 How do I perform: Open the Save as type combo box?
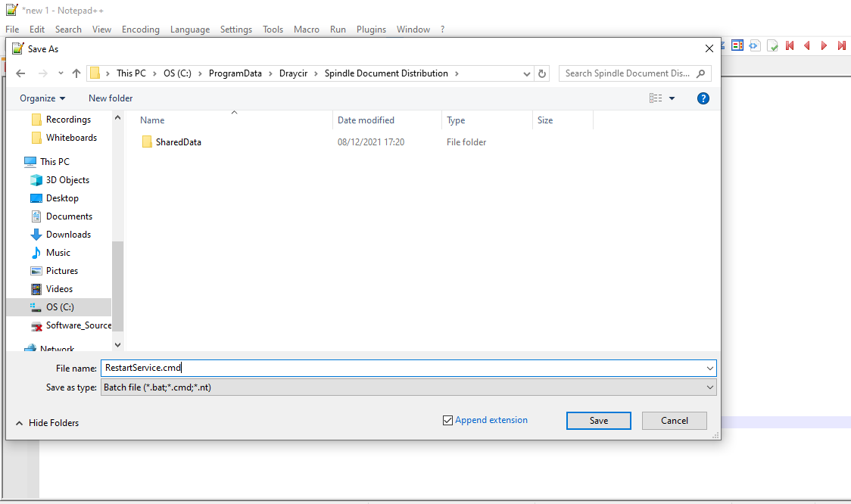[x=408, y=387]
